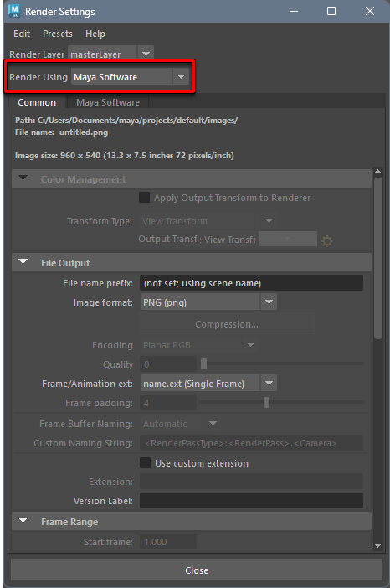Toggle the Use custom extension checkbox
The width and height of the screenshot is (390, 588).
pyautogui.click(x=145, y=462)
